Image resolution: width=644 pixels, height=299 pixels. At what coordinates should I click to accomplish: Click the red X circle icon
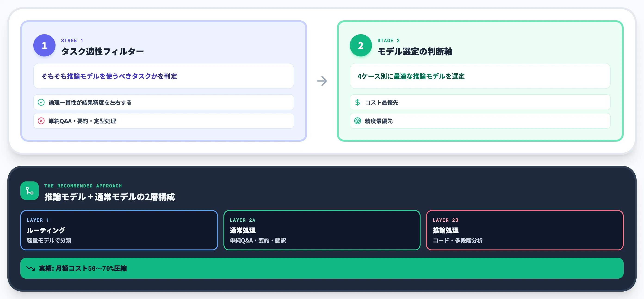(41, 121)
